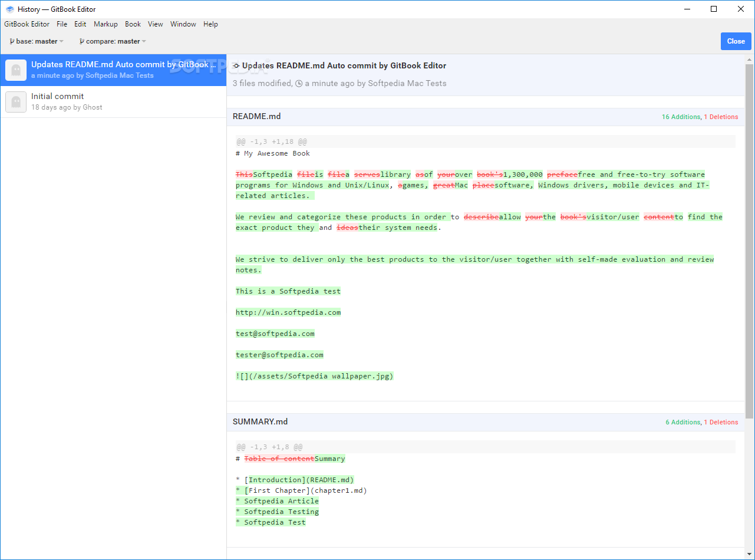Open the File menu

pyautogui.click(x=62, y=24)
